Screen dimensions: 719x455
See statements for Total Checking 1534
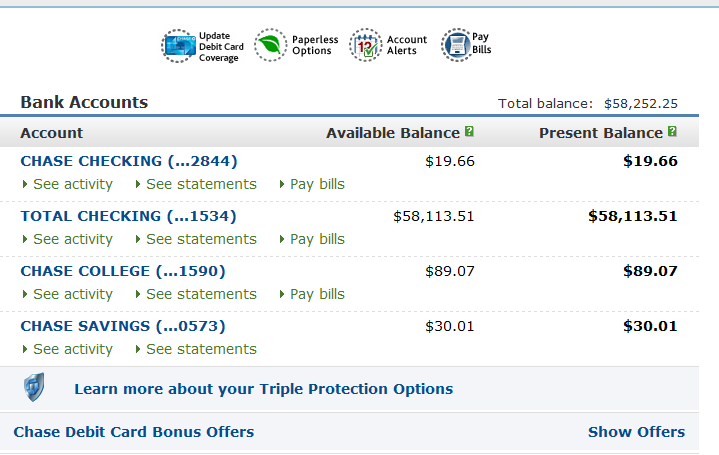(201, 239)
